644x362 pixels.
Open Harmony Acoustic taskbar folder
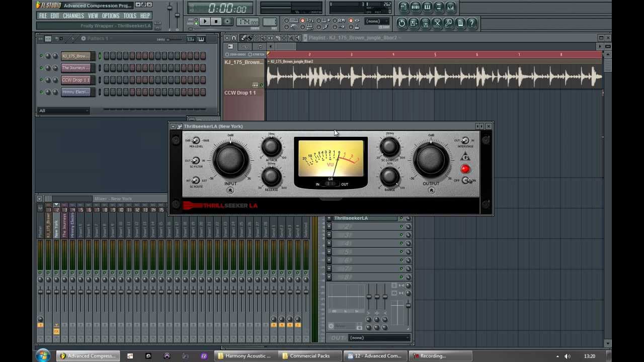click(x=245, y=356)
